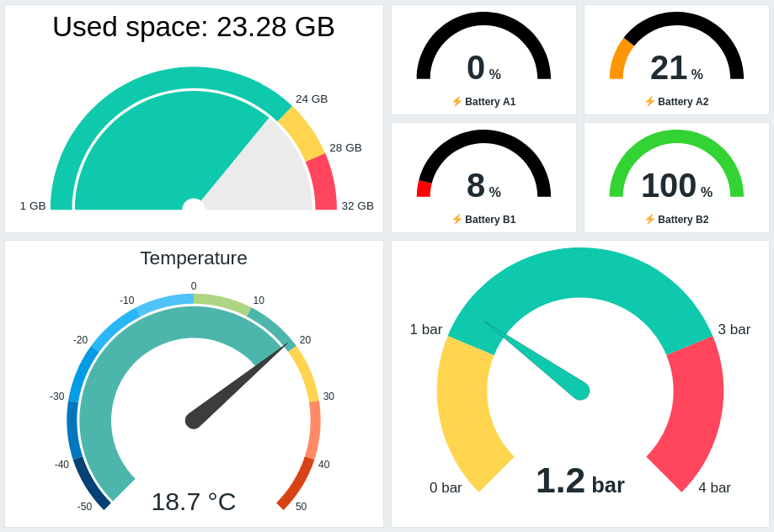Click the 18.7 °C temperature value
774x532 pixels.
(x=194, y=502)
